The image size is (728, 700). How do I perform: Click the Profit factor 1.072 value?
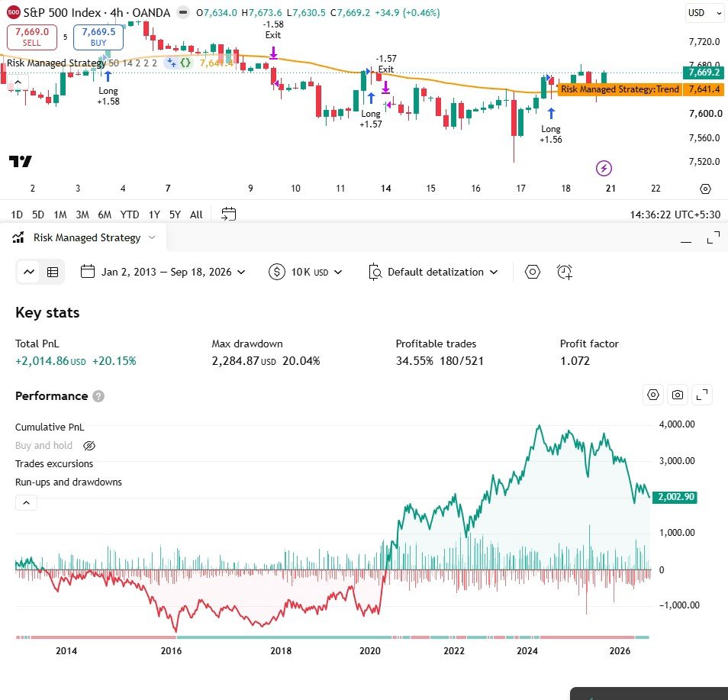click(x=575, y=361)
